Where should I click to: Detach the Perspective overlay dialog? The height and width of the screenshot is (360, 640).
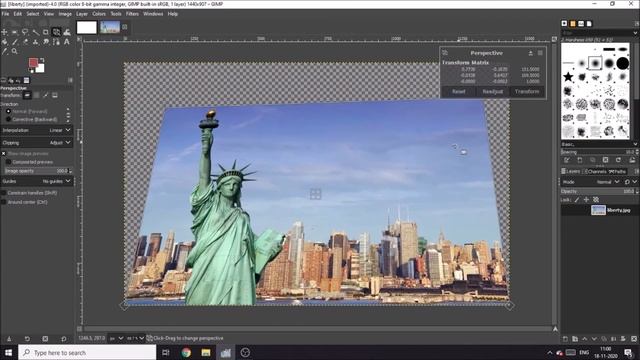coord(531,53)
